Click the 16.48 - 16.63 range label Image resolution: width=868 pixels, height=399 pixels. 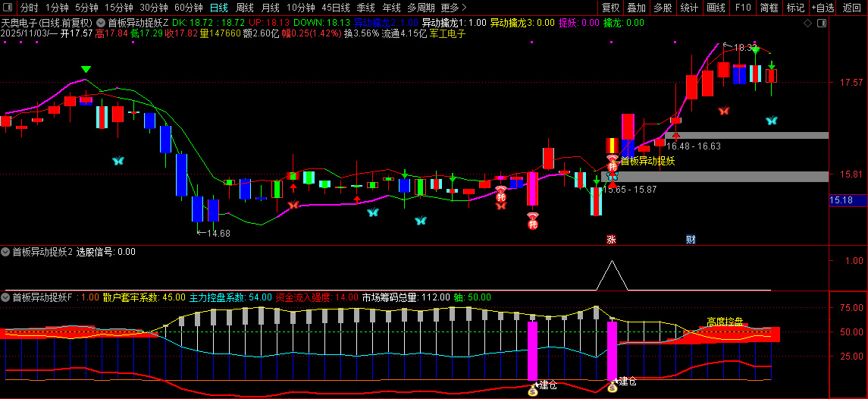pyautogui.click(x=693, y=146)
